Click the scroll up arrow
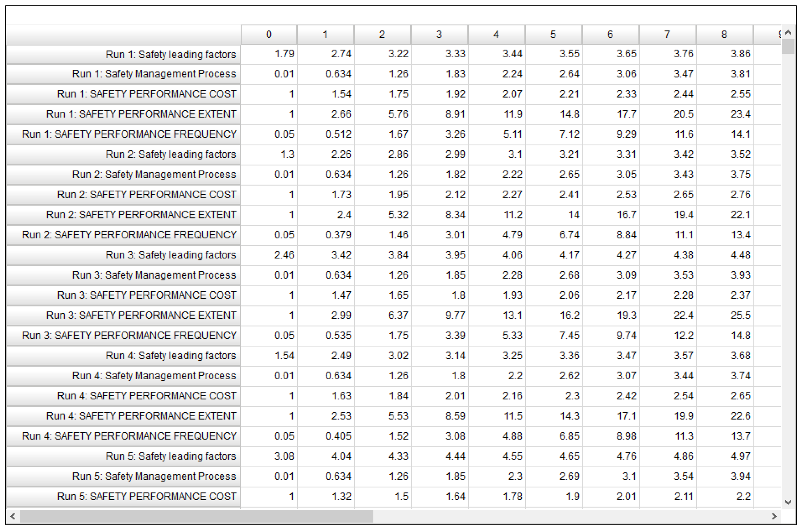Image resolution: width=803 pixels, height=532 pixels. [x=788, y=33]
